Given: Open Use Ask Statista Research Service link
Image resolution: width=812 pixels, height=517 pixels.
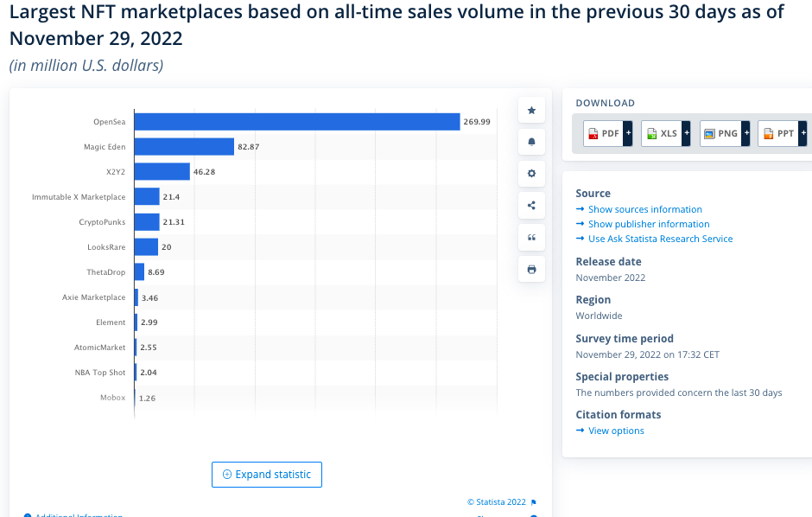Looking at the screenshot, I should point(660,239).
